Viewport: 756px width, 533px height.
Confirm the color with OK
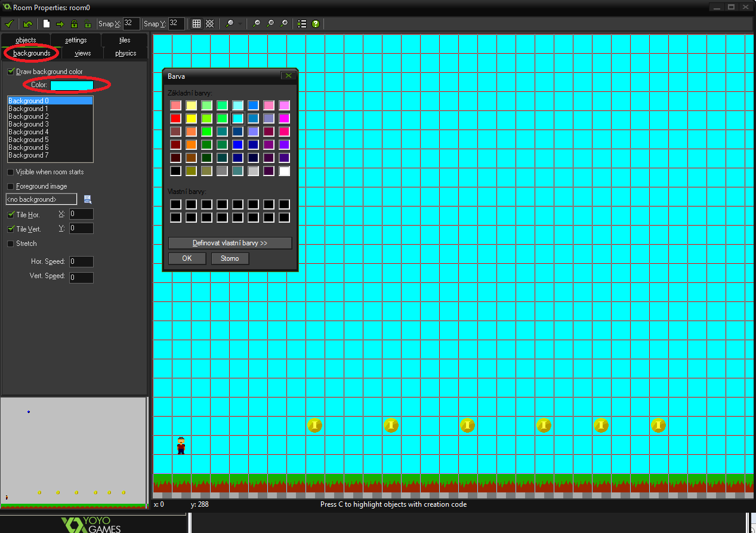187,258
